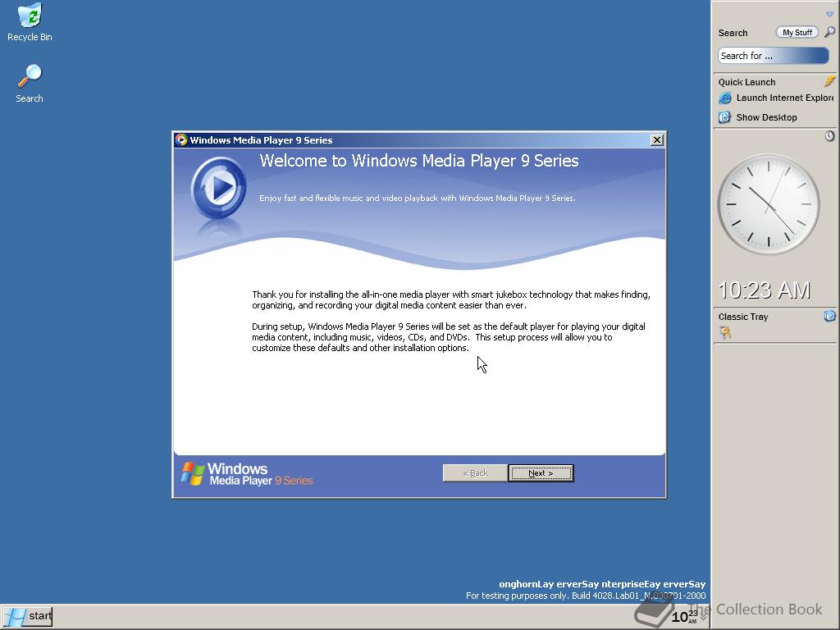840x630 pixels.
Task: Click the Windows Media Player 9 Series footer logo
Action: point(246,475)
